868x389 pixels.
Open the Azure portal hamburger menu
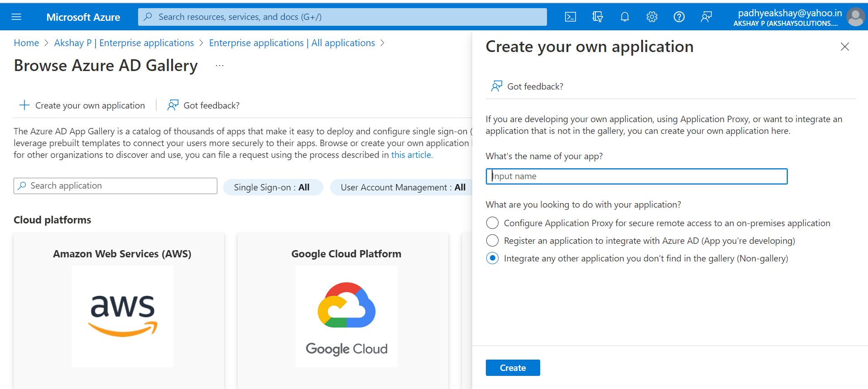pyautogui.click(x=16, y=17)
